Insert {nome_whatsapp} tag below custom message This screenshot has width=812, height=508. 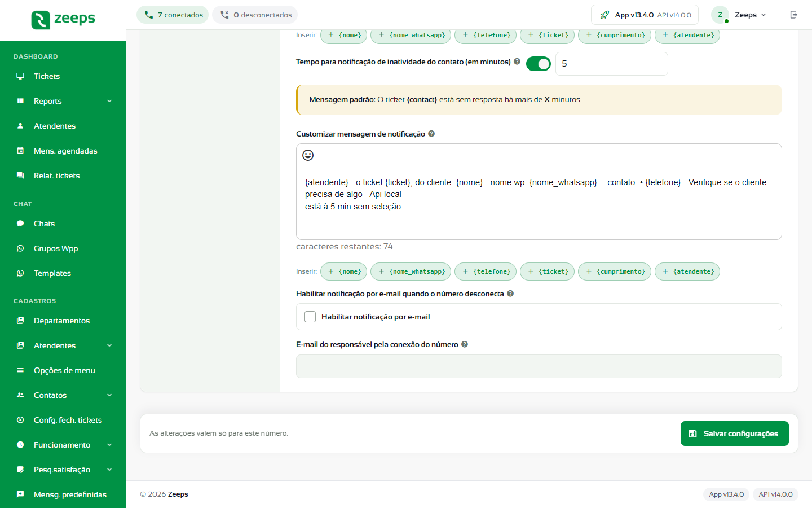411,271
